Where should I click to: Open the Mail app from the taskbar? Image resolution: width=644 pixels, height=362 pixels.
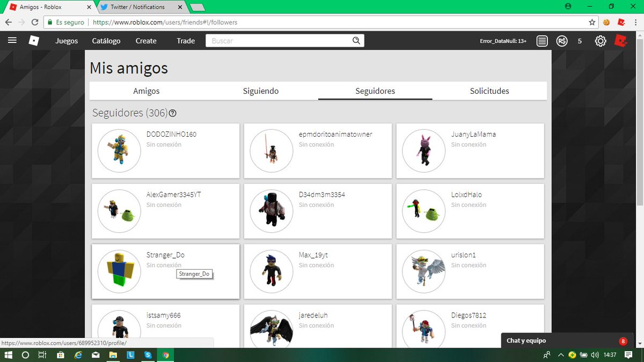[x=96, y=355]
